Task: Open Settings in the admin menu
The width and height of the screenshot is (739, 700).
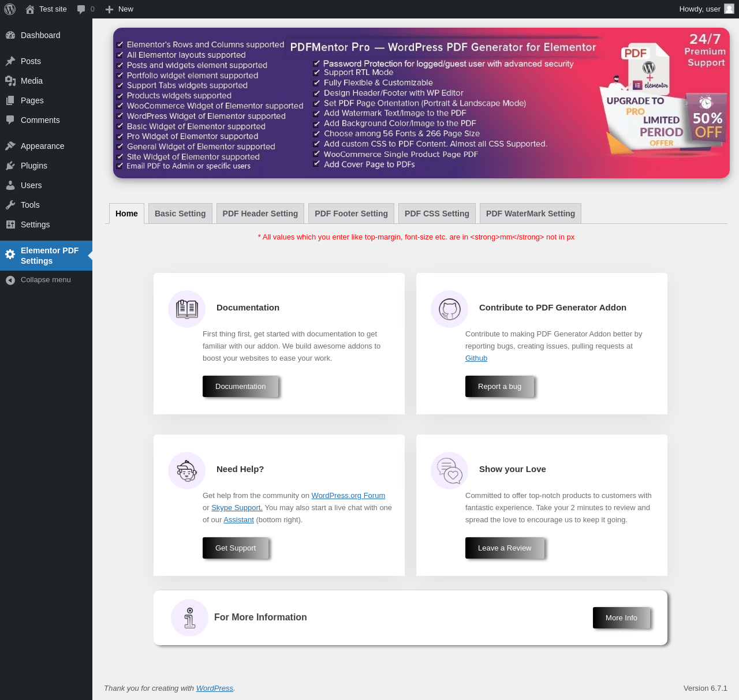Action: point(46,224)
